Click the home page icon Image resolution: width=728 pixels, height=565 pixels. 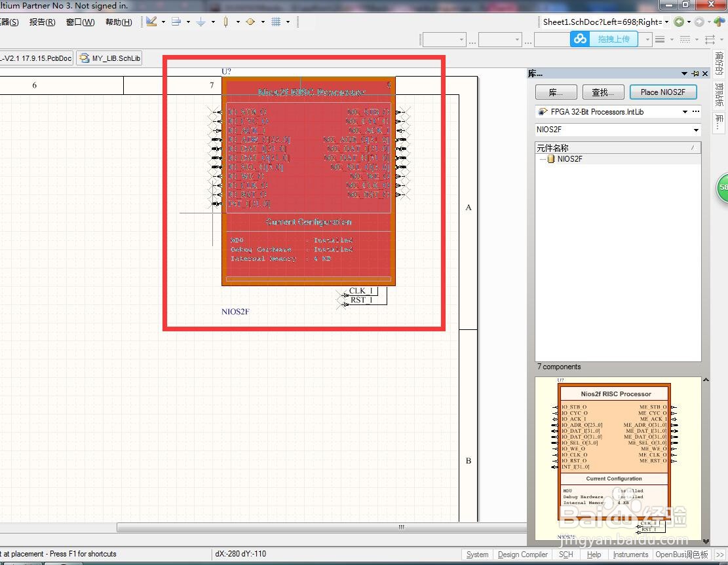pyautogui.click(x=719, y=22)
